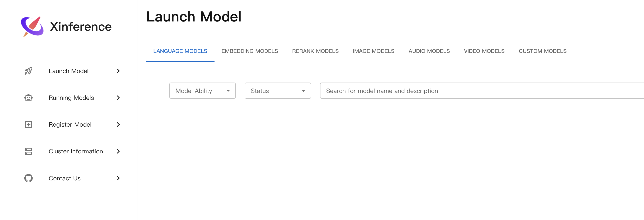The height and width of the screenshot is (220, 644).
Task: Expand the Cluster Information chevron
Action: (x=118, y=151)
